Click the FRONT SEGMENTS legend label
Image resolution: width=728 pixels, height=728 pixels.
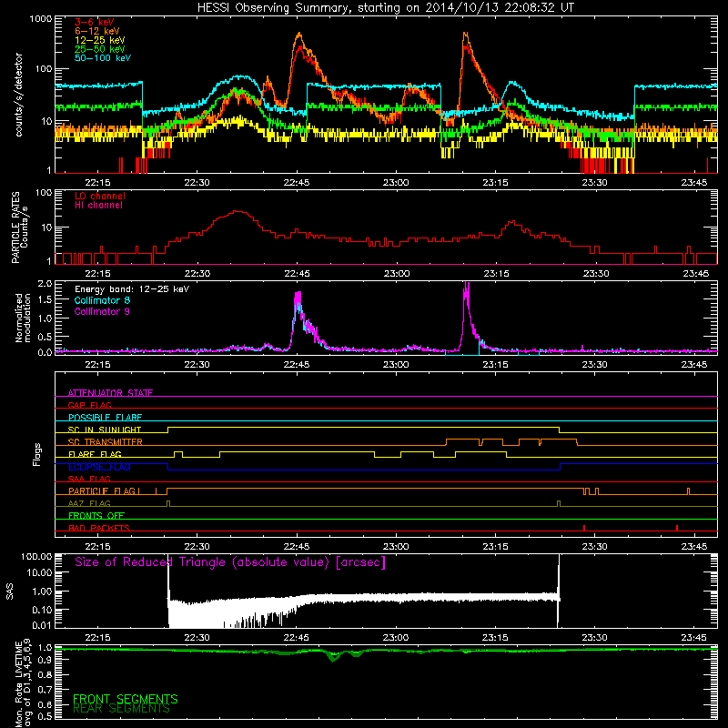tap(126, 699)
